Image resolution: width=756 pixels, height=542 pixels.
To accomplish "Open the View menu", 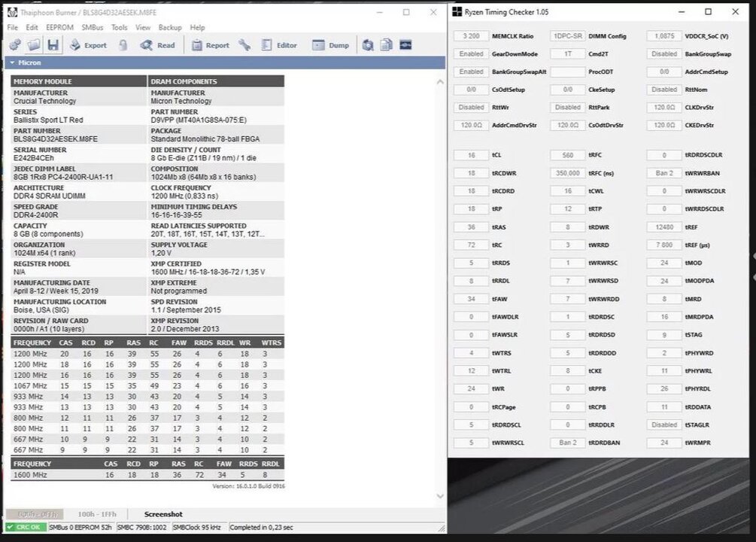I will [x=143, y=28].
